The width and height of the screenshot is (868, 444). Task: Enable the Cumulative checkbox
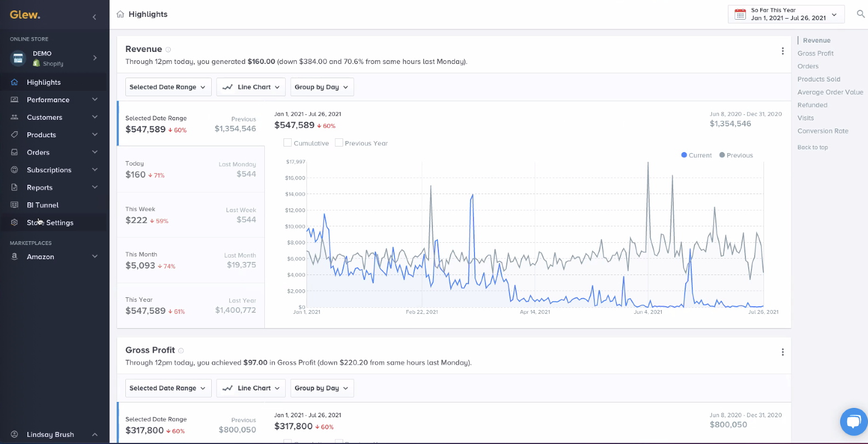click(288, 143)
